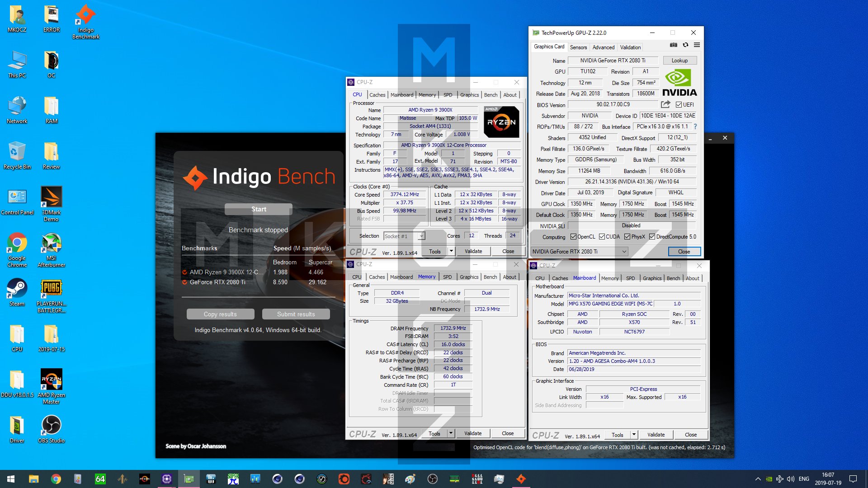Switch to the Advanced tab in GPU-Z
Screen dimensions: 868x488
pyautogui.click(x=604, y=47)
